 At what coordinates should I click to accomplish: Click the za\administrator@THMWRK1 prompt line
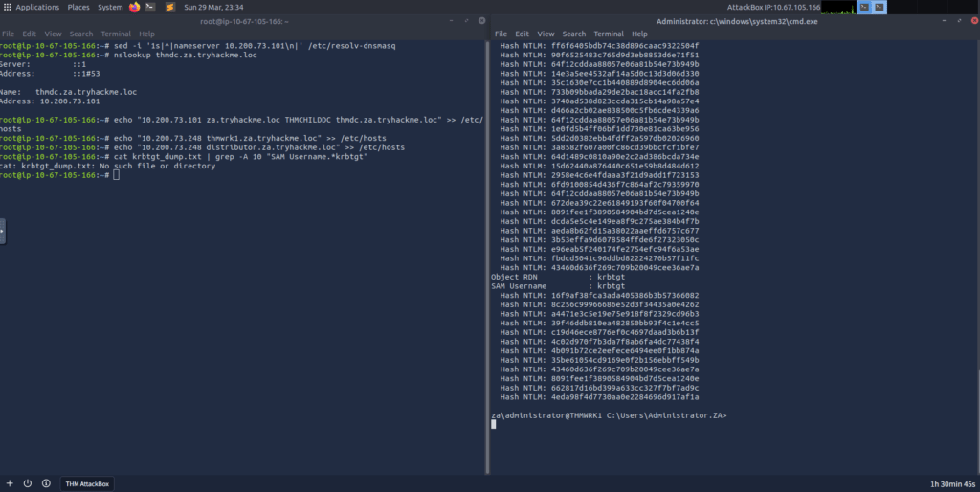(609, 415)
